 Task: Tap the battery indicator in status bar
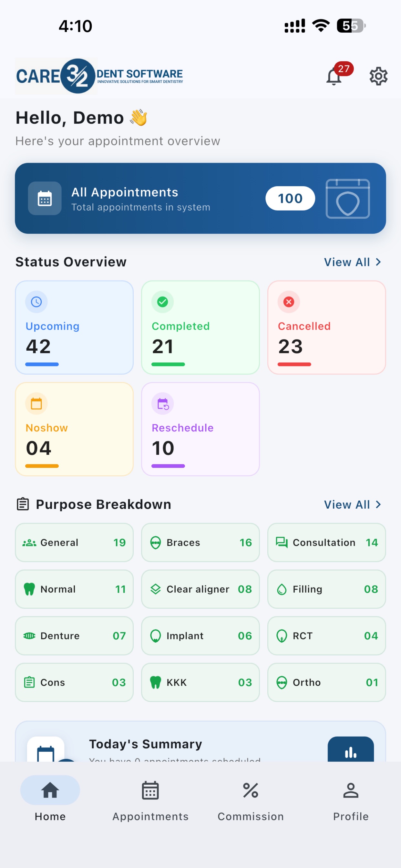pos(351,26)
